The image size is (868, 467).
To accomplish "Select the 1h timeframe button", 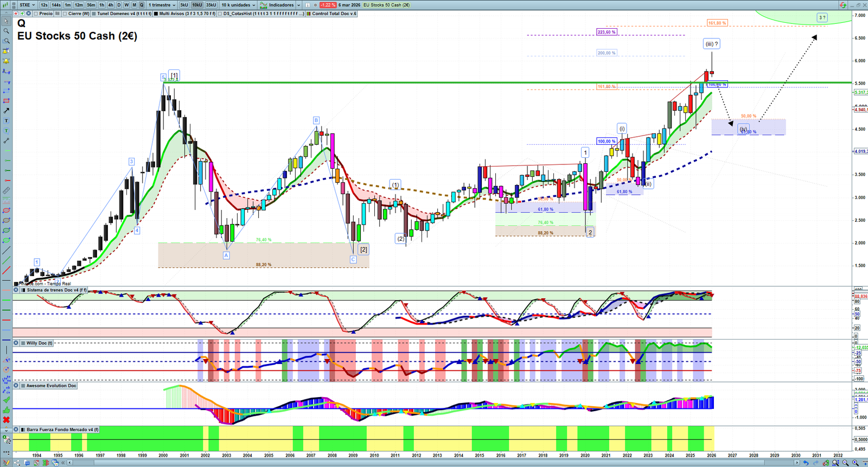I will coord(101,5).
